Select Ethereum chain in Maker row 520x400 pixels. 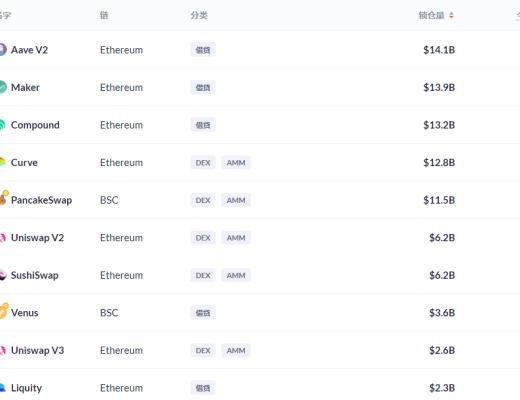pos(121,88)
